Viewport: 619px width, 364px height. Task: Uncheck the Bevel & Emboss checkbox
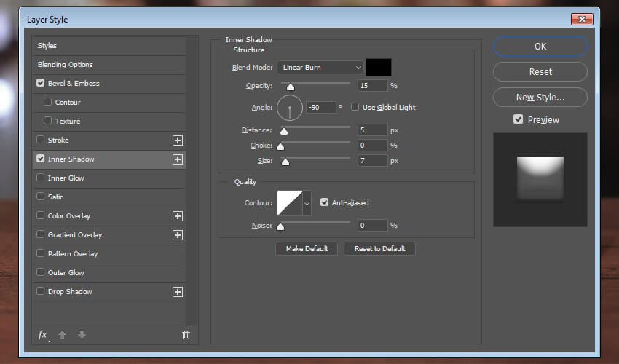[x=40, y=83]
